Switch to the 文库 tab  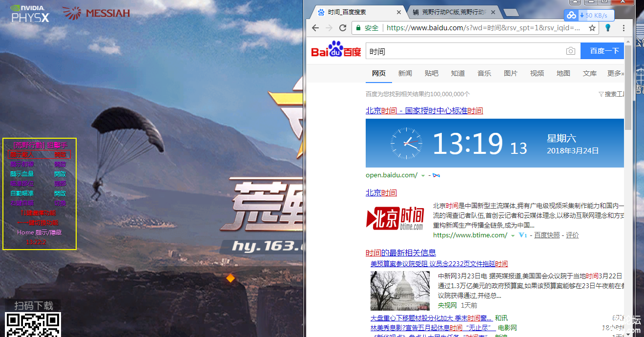tap(590, 73)
